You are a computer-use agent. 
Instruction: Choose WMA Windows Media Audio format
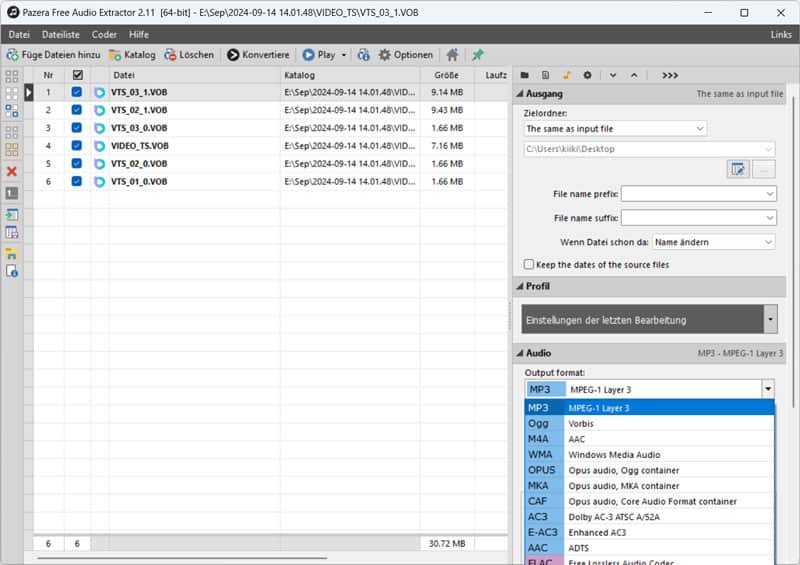649,454
